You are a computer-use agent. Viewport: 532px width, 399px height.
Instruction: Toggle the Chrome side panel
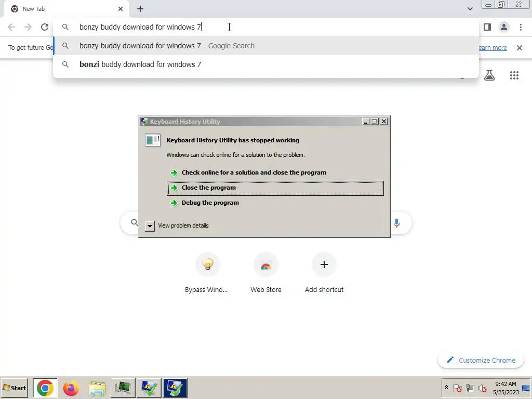click(487, 27)
